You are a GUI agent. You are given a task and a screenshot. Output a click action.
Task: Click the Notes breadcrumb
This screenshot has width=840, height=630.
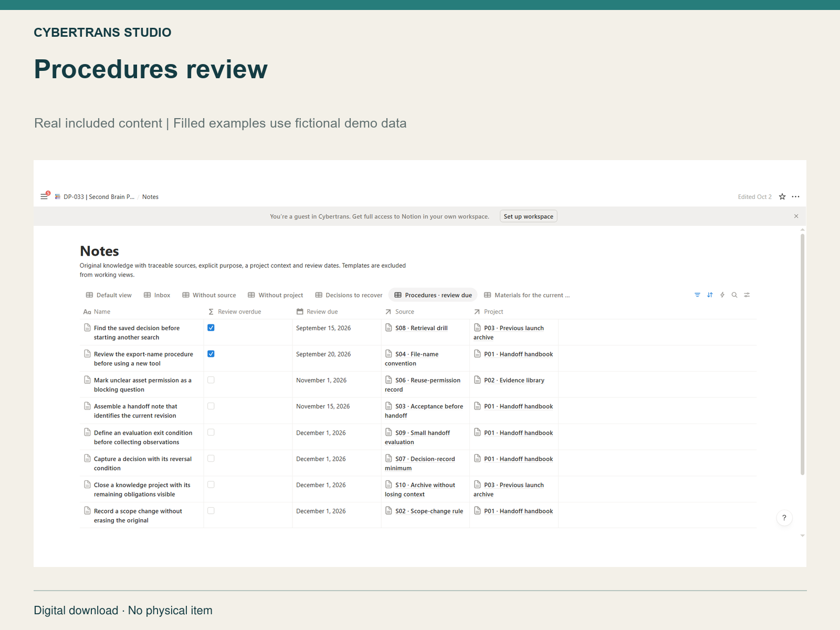[x=150, y=197]
